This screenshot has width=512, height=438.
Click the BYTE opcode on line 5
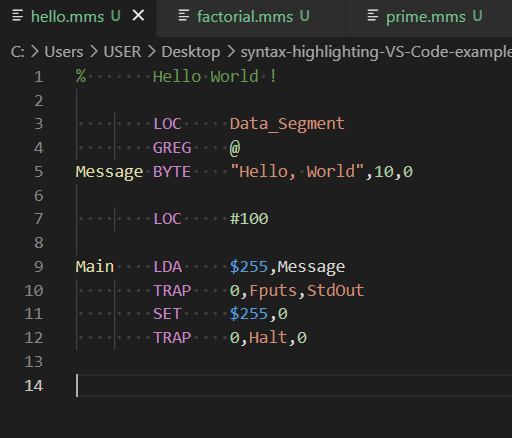pyautogui.click(x=172, y=172)
